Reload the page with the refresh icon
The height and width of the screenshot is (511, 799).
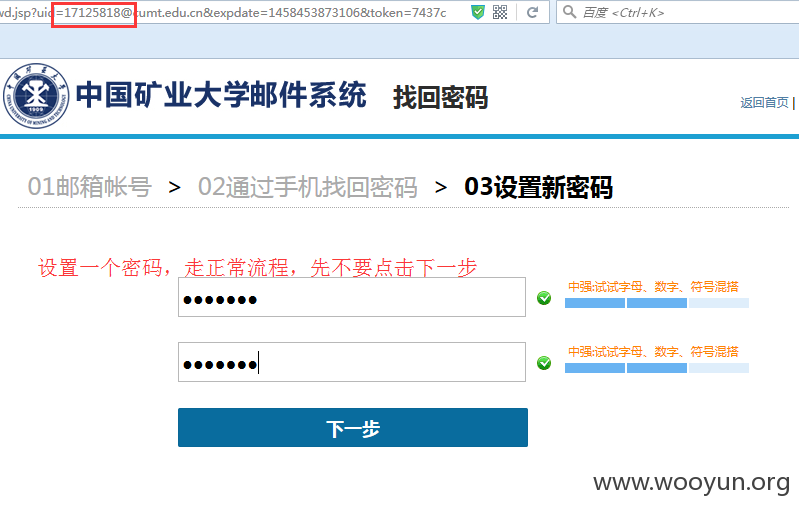pos(532,12)
